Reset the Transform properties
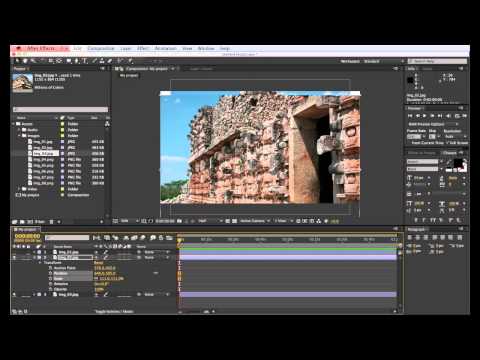 [x=98, y=263]
